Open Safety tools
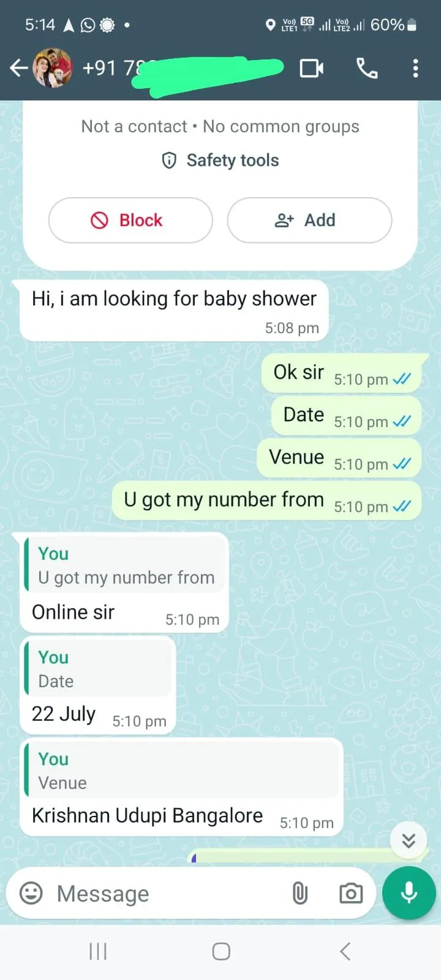The height and width of the screenshot is (980, 441). pyautogui.click(x=221, y=160)
